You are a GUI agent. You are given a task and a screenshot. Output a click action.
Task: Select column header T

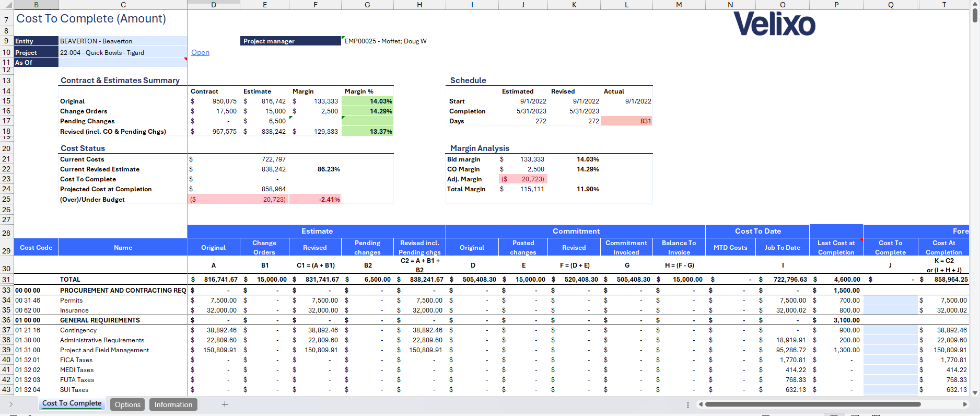[x=944, y=5]
